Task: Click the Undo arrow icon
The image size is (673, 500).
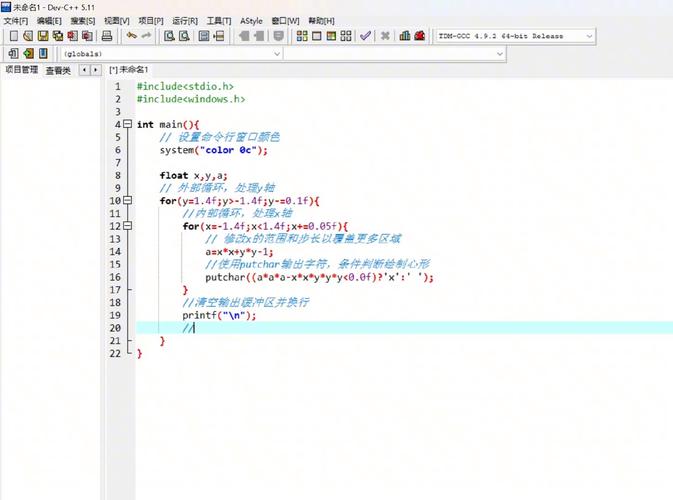Action: (131, 36)
